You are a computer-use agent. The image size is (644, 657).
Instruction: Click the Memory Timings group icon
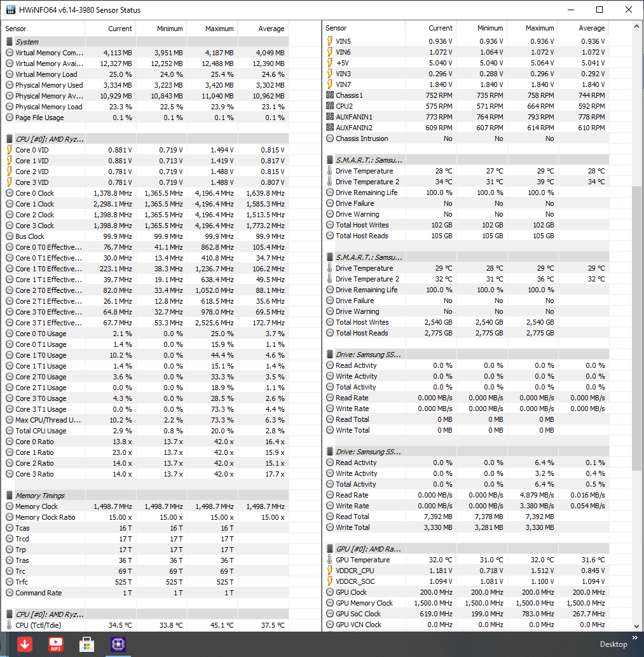[x=10, y=495]
